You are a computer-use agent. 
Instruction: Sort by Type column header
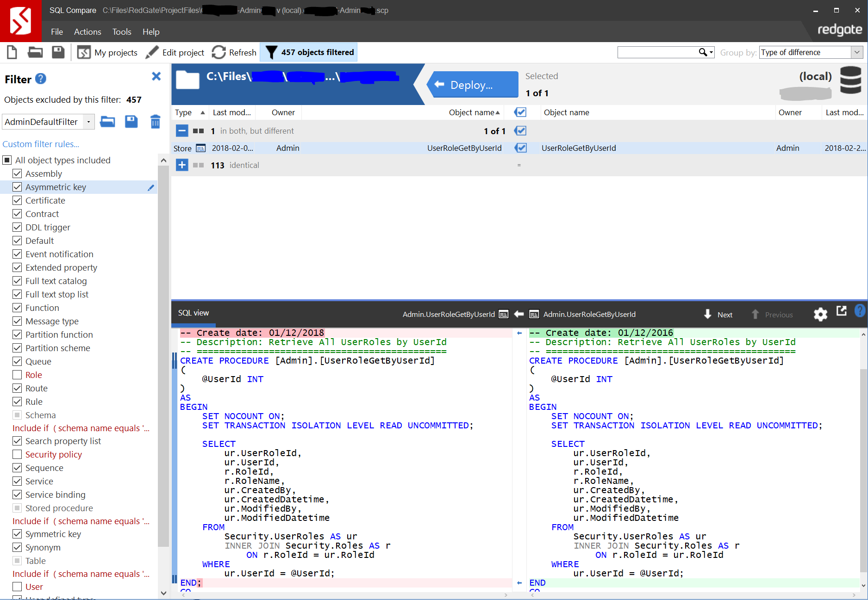(189, 112)
